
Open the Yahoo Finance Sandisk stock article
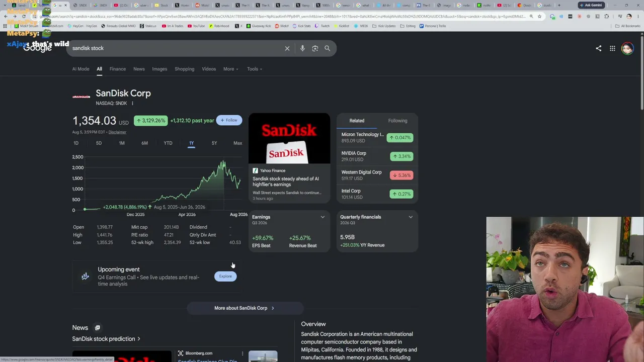289,157
